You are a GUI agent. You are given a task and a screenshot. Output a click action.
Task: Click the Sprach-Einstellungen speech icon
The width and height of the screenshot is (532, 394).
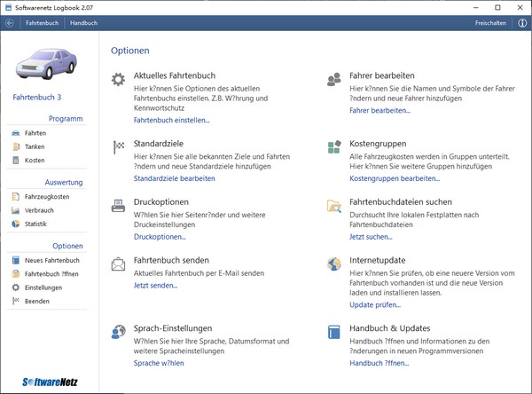119,332
